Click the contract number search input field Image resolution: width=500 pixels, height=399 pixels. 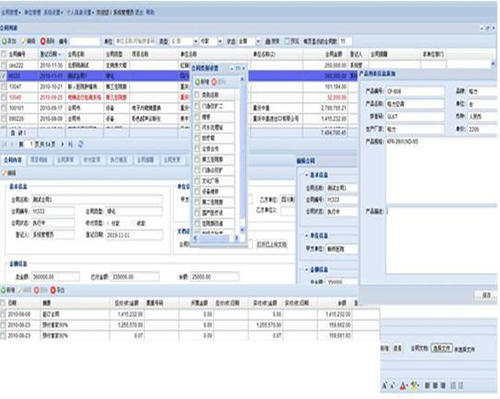click(85, 41)
